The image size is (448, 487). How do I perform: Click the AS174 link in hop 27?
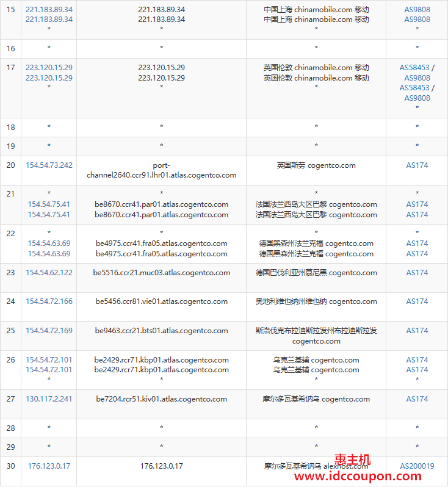tap(417, 399)
